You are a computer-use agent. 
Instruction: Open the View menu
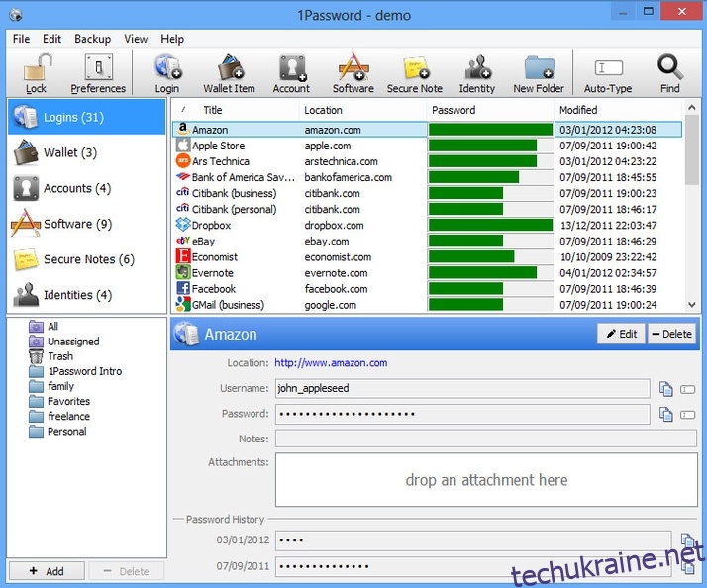[x=136, y=39]
